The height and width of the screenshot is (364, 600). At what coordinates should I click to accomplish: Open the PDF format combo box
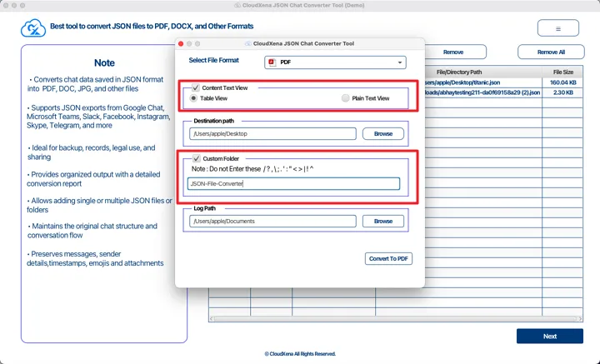(x=334, y=62)
